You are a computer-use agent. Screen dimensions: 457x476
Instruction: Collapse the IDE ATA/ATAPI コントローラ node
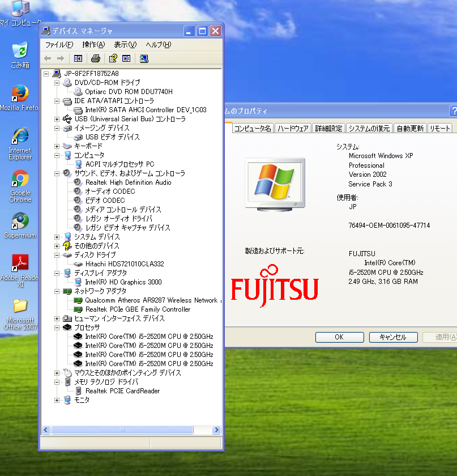57,101
